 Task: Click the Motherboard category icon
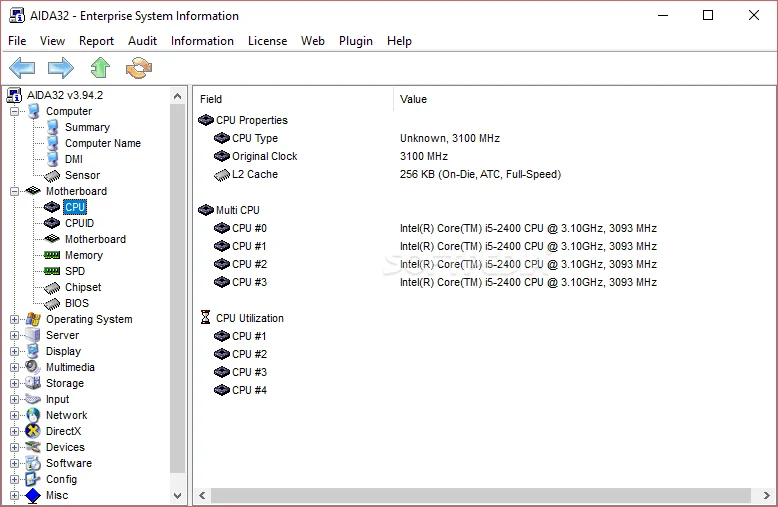click(33, 190)
